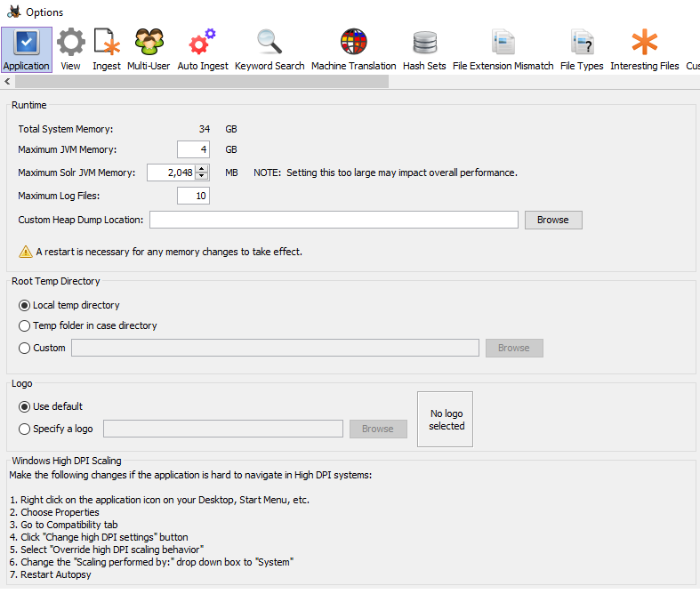Click the Maximum Log Files field
The image size is (700, 594).
[193, 196]
